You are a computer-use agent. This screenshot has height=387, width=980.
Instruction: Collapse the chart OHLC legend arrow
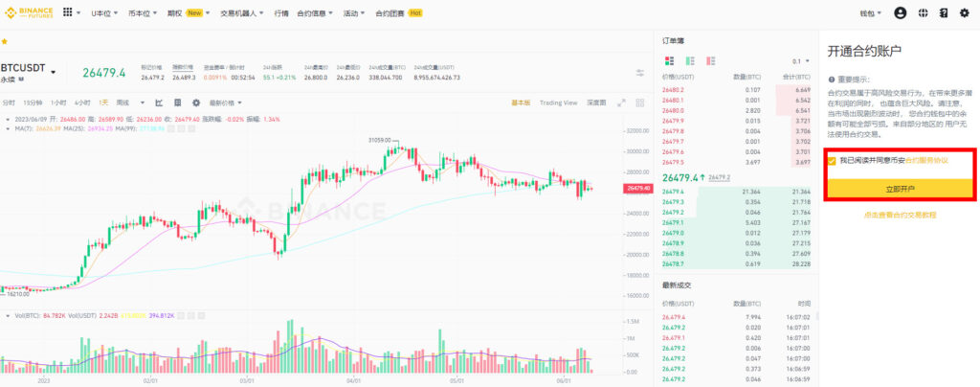pos(7,119)
